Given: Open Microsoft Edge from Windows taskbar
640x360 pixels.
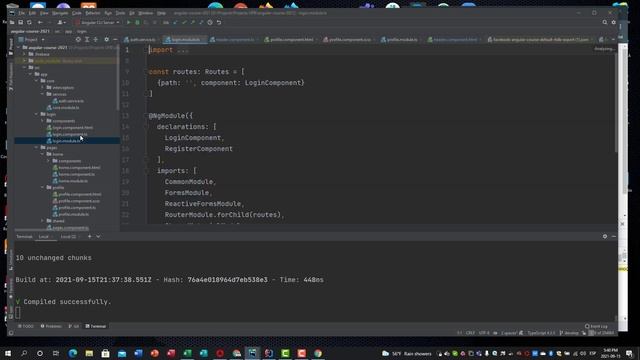Looking at the screenshot, I should coord(73,353).
